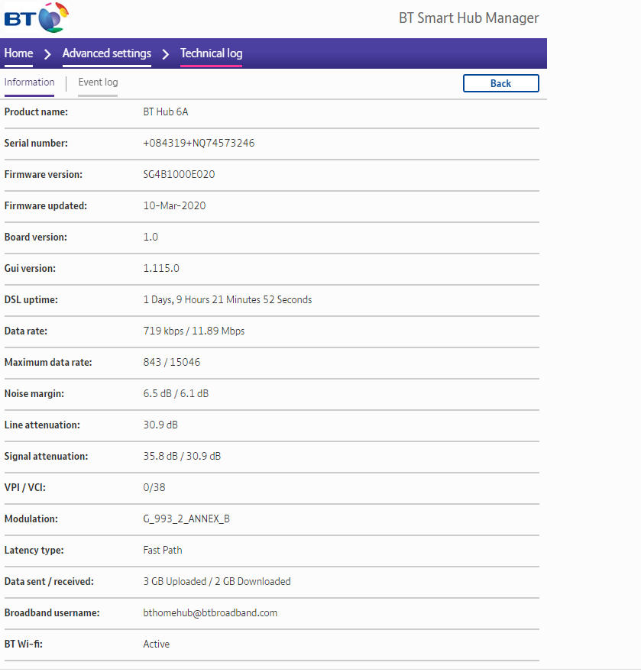
Task: Click the broadband username email address
Action: [x=210, y=612]
